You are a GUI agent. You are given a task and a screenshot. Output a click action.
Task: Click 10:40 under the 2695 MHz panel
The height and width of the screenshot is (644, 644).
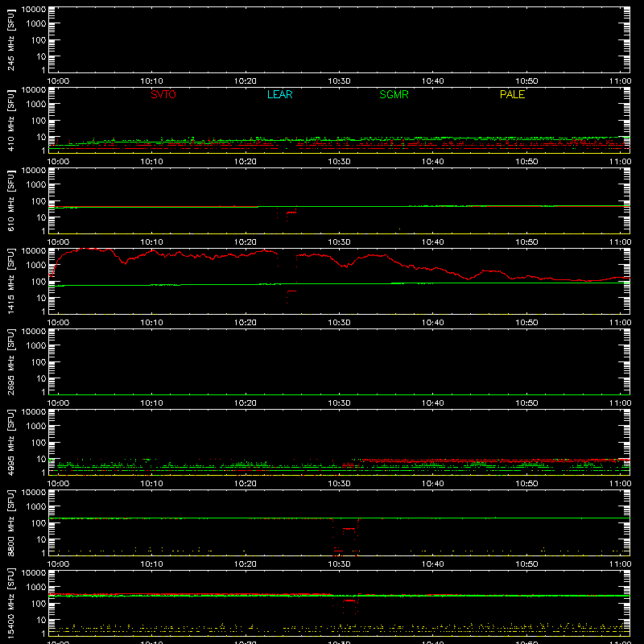(x=433, y=403)
